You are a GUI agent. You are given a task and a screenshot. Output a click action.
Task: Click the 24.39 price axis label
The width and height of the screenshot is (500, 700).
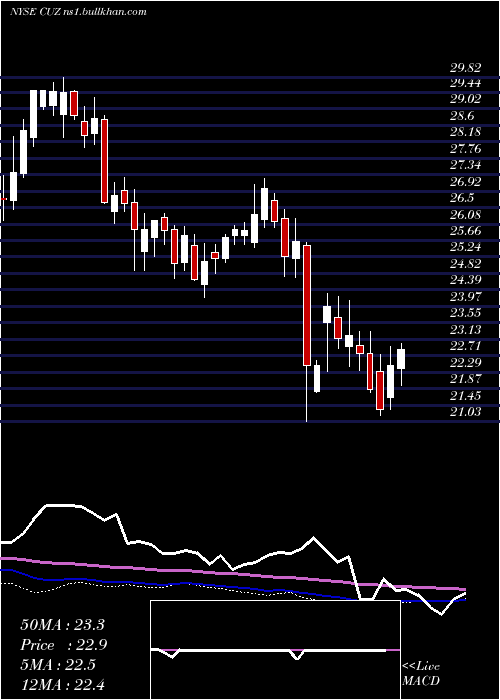pyautogui.click(x=466, y=280)
